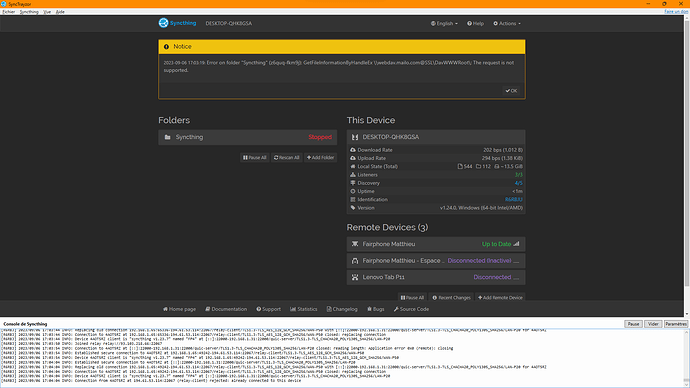The height and width of the screenshot is (388, 690).
Task: Open the Source Code footer link
Action: (x=411, y=309)
